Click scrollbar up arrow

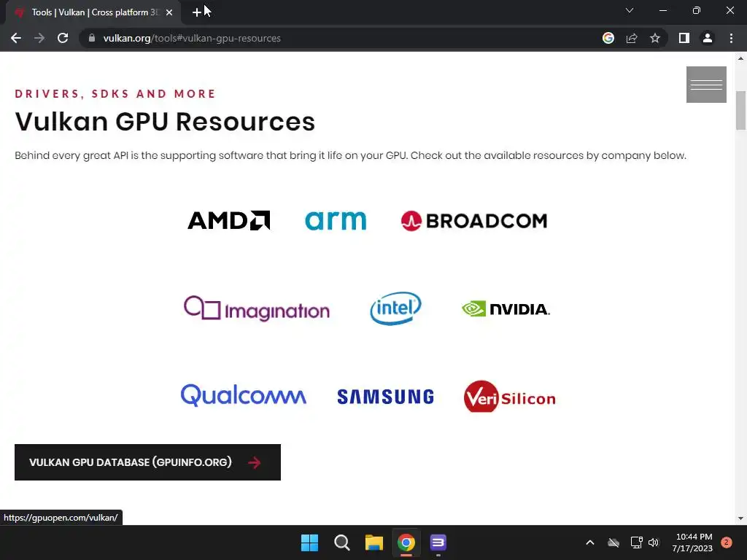click(x=740, y=58)
